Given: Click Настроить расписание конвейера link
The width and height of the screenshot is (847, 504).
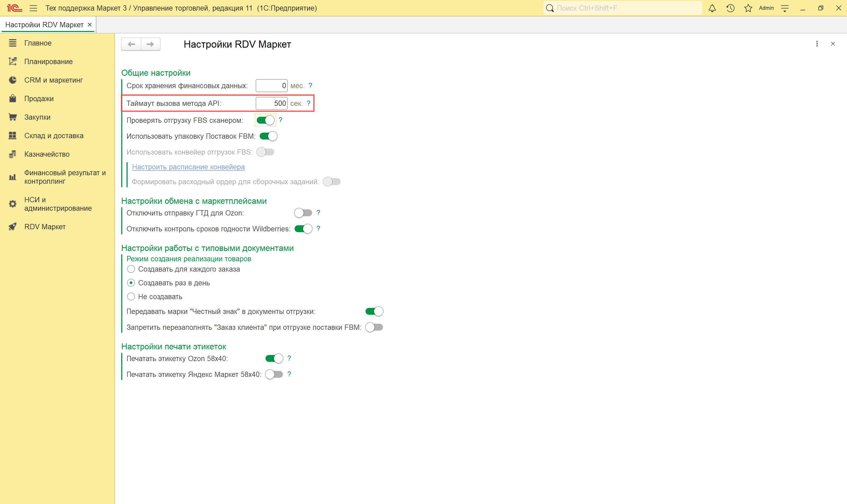Looking at the screenshot, I should [188, 167].
